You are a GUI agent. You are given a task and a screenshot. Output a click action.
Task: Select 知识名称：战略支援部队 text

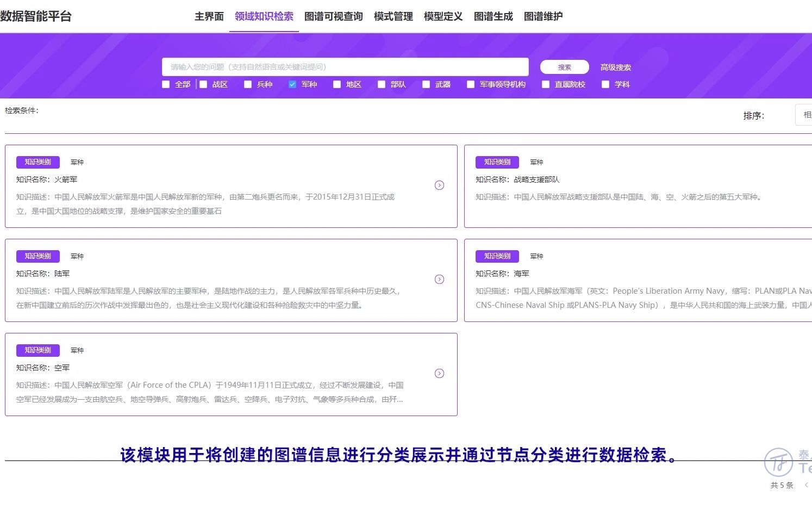(x=517, y=179)
